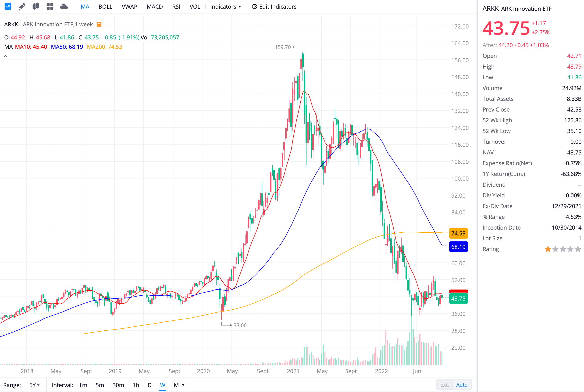Click the MA200: 74.53 legend label
This screenshot has height=392, width=584.
[x=104, y=47]
